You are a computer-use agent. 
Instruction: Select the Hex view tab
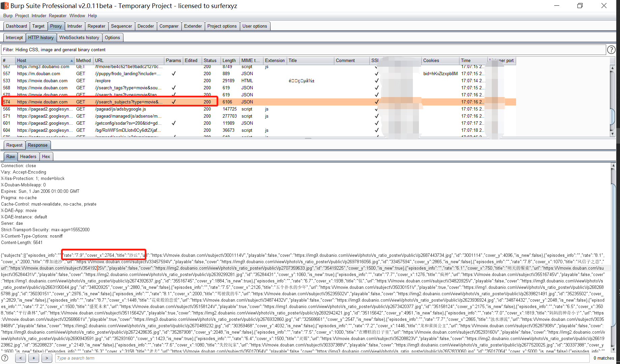tap(46, 156)
